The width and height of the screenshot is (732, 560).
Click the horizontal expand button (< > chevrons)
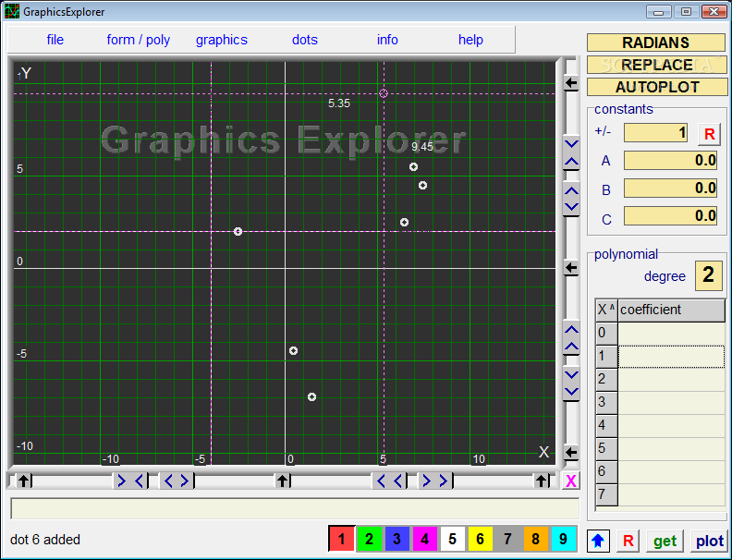click(x=177, y=481)
